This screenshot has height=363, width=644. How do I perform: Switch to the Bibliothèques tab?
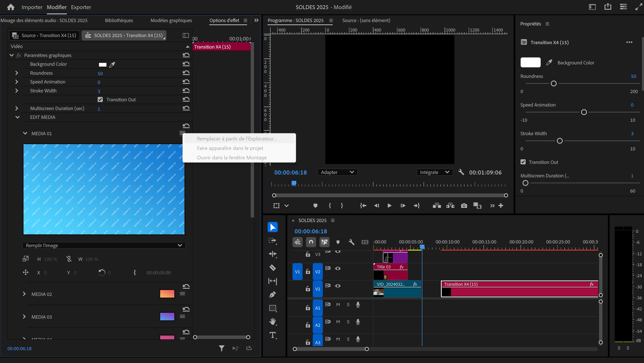(119, 21)
